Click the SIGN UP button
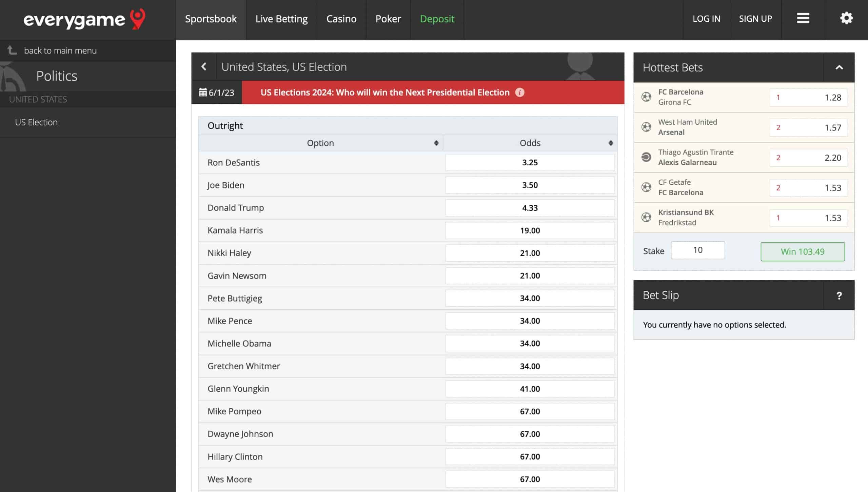Image resolution: width=868 pixels, height=492 pixels. (755, 19)
